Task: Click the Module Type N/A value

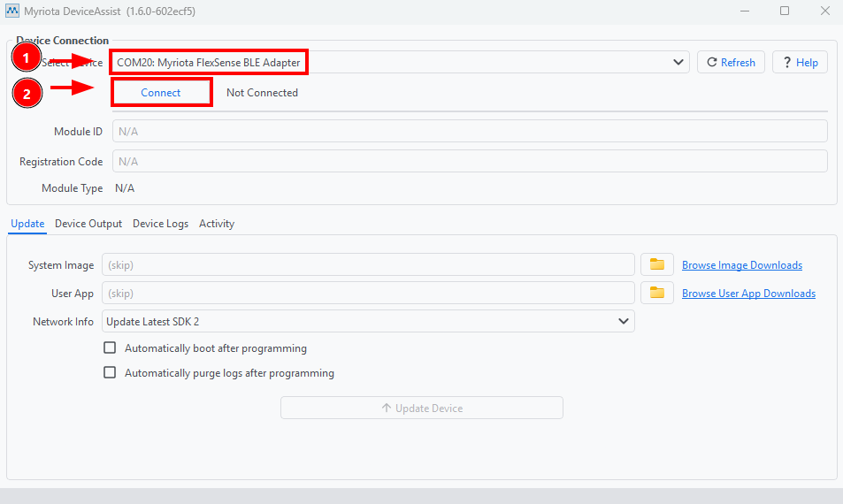Action: pyautogui.click(x=125, y=188)
